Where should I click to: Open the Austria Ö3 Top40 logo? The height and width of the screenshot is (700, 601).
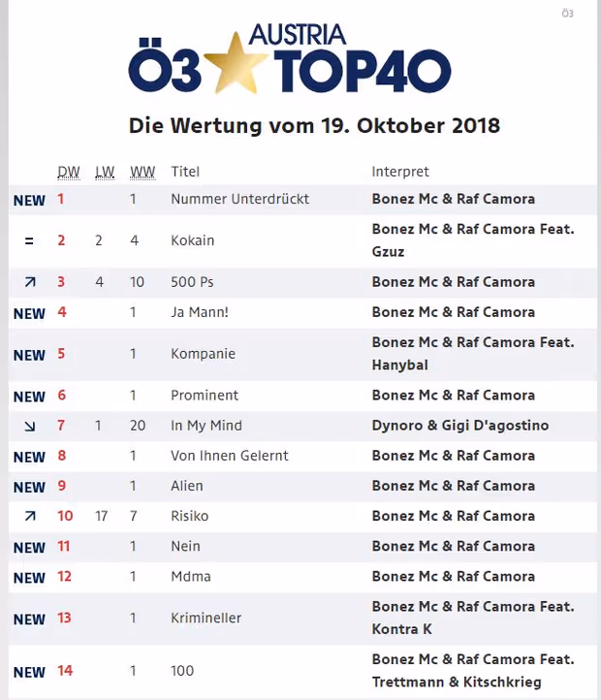[x=289, y=58]
